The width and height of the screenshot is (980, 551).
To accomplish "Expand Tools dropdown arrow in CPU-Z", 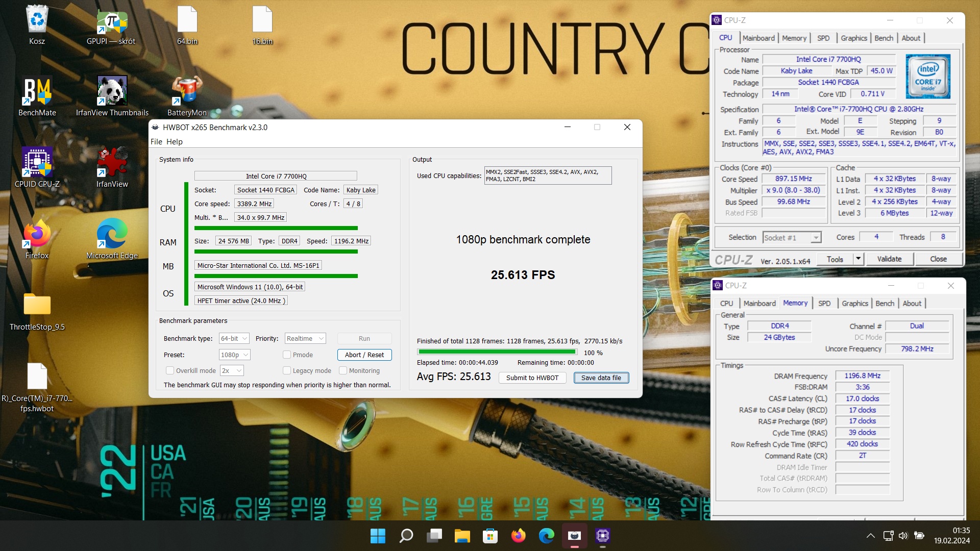I will click(858, 259).
